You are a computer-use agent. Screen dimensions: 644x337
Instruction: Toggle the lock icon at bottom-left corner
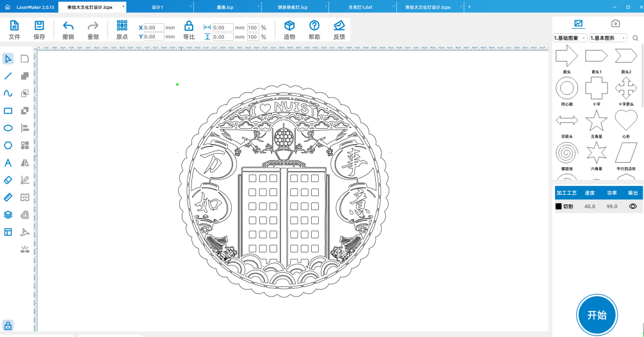tap(8, 325)
